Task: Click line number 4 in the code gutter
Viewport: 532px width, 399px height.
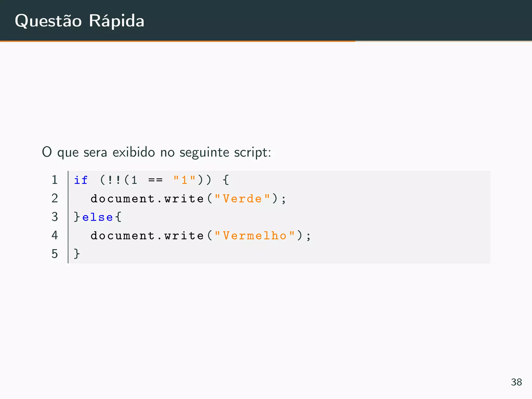Action: pos(55,235)
